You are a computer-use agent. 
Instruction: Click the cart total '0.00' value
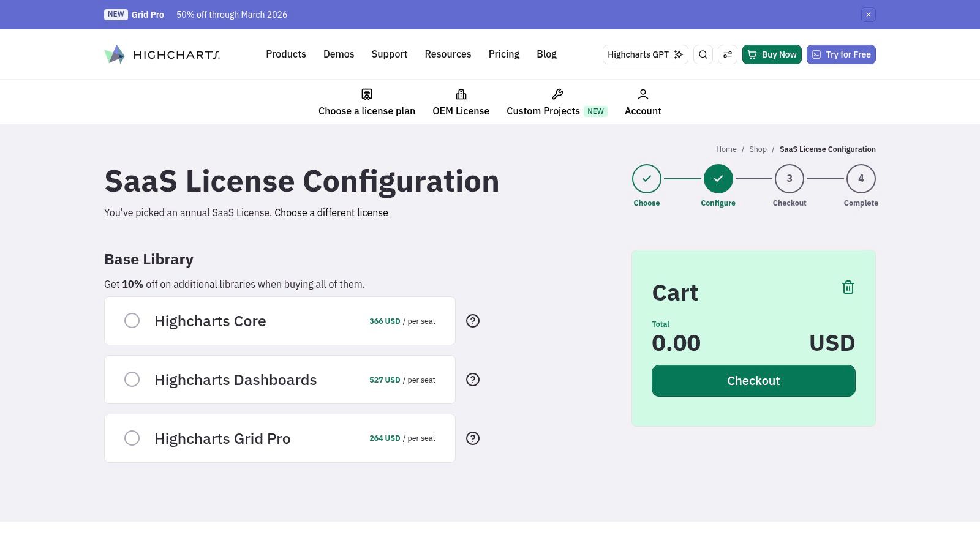[x=676, y=343]
